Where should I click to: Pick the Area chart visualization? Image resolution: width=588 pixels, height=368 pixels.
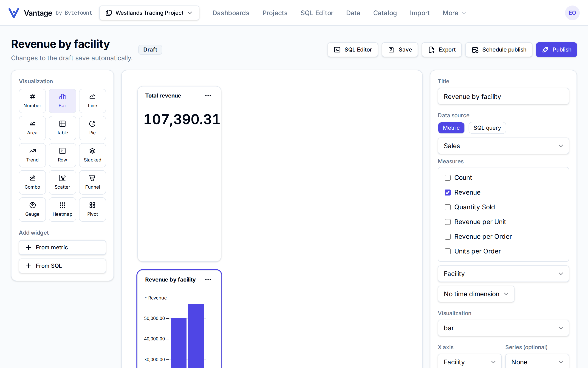pos(32,128)
